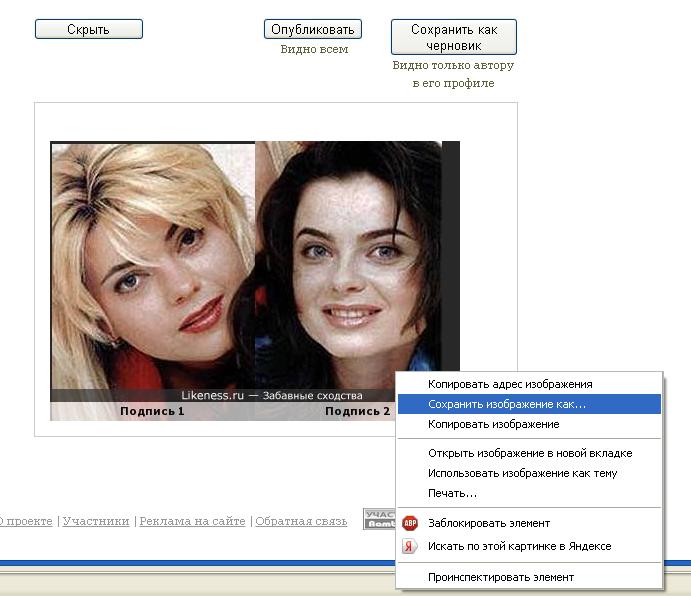This screenshot has width=691, height=596.
Task: Click the red Yandex search icon
Action: 409,546
